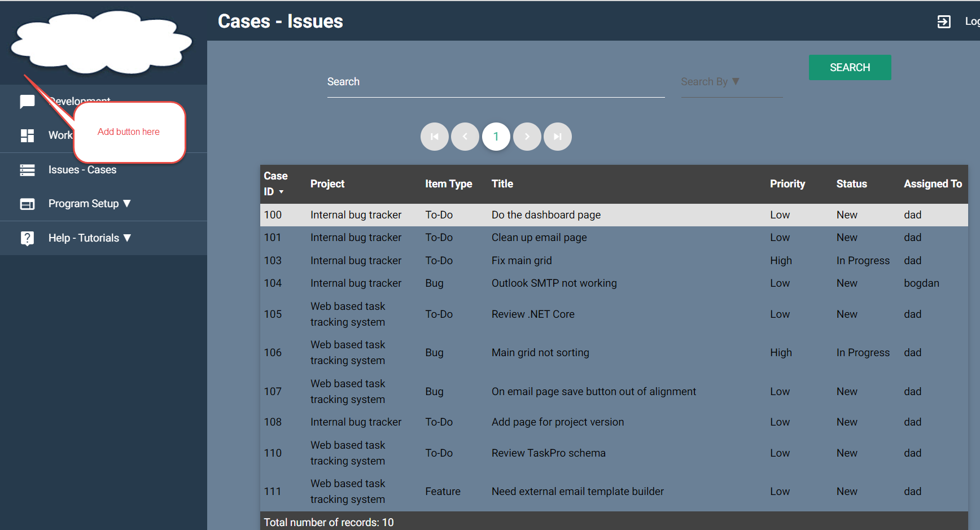The image size is (980, 530).
Task: Click High priority for case 106
Action: coord(781,353)
